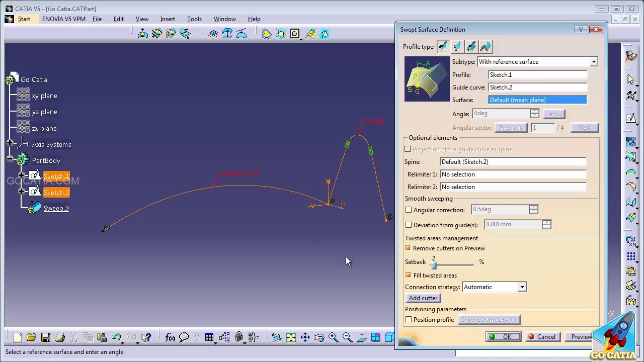The image size is (644, 362).
Task: Choose the Explicit profile type icon
Action: [443, 47]
